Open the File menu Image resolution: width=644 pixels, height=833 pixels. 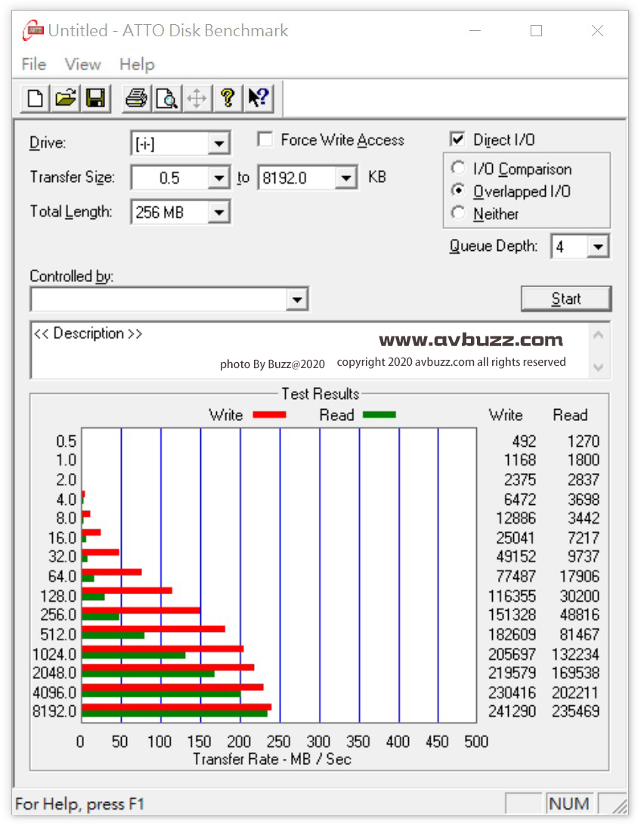pos(34,64)
